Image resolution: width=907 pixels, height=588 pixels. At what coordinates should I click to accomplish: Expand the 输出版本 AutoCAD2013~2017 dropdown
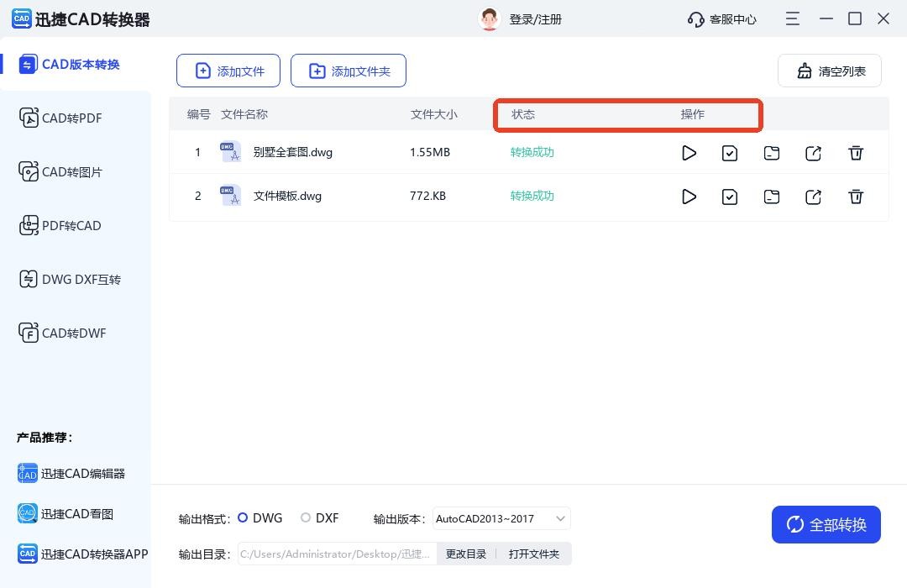[501, 518]
